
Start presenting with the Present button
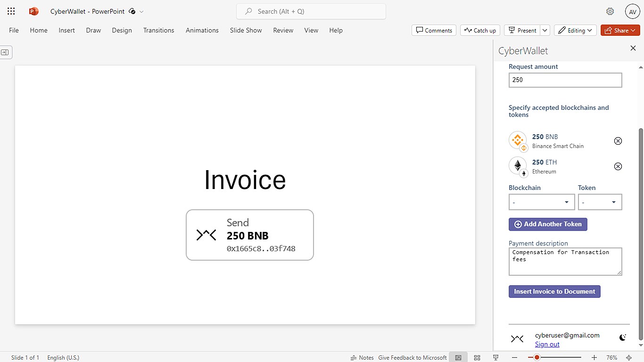(x=522, y=30)
